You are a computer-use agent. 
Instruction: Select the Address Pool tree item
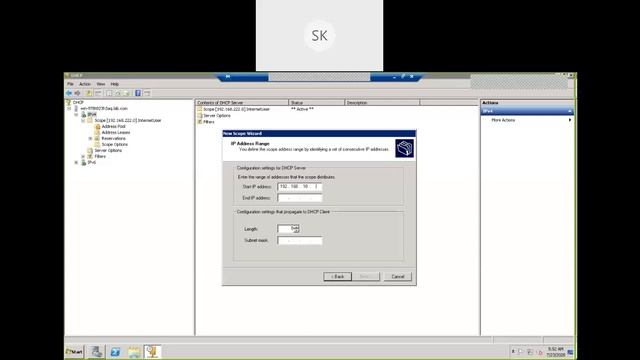click(x=113, y=127)
